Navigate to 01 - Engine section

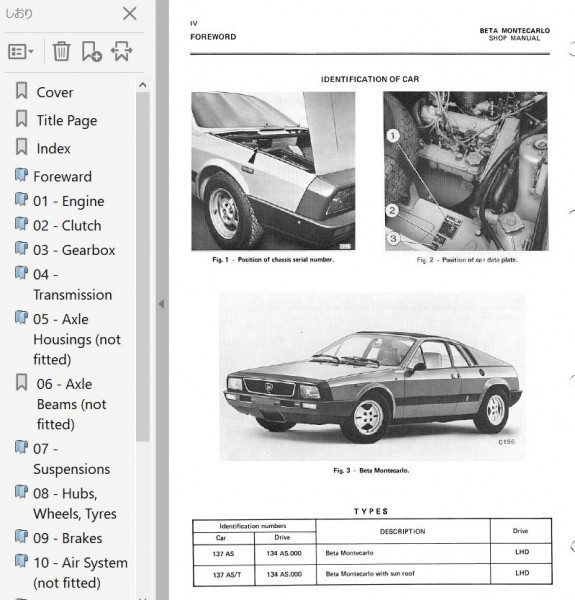pos(69,201)
